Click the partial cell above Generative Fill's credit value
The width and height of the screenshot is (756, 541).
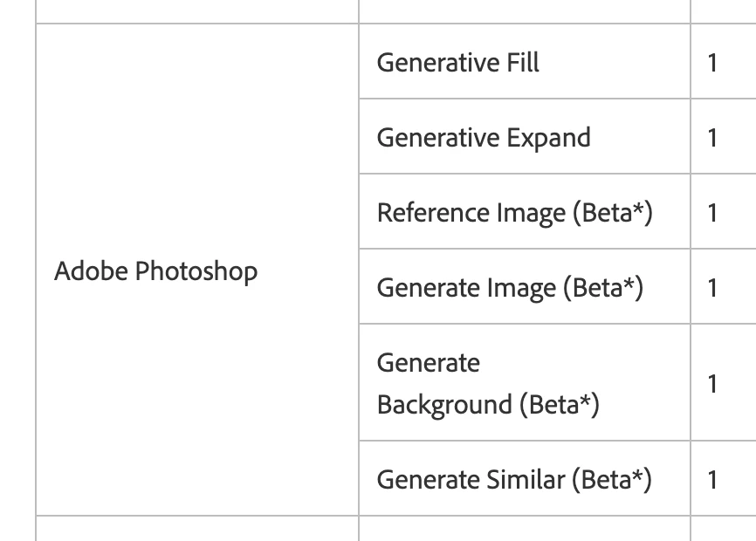[x=723, y=11]
